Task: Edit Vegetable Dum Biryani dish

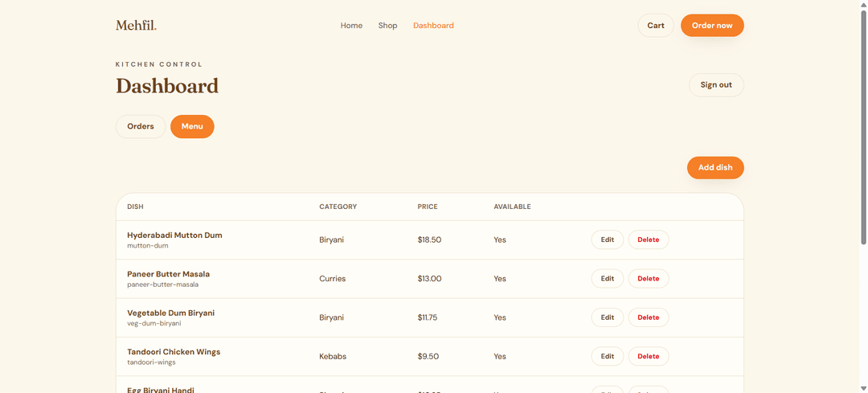Action: pyautogui.click(x=608, y=317)
